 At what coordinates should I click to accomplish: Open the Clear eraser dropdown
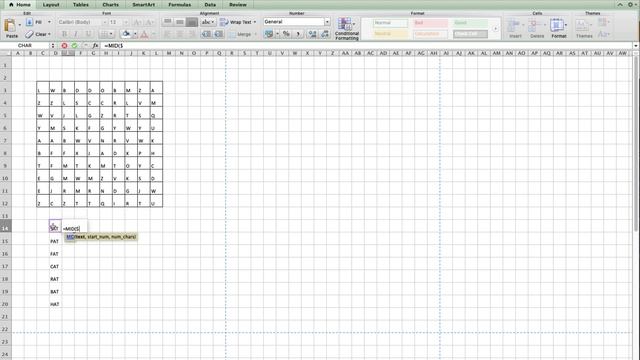coord(49,34)
